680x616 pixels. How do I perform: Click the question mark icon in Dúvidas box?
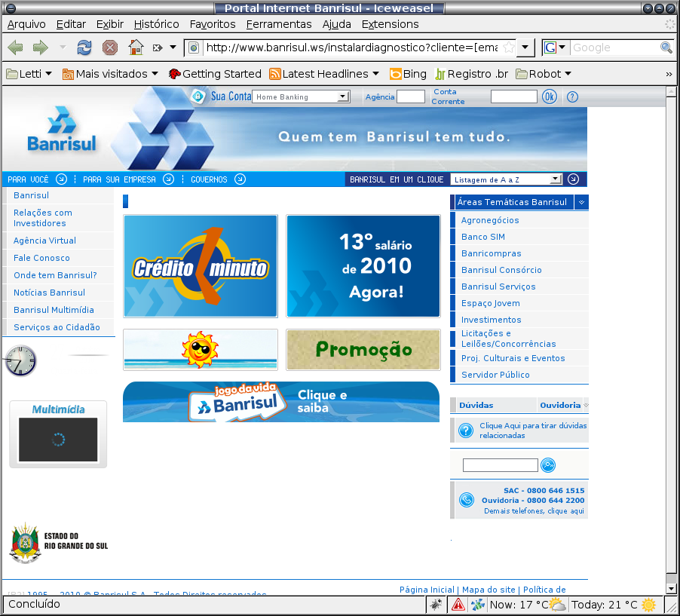pyautogui.click(x=466, y=431)
